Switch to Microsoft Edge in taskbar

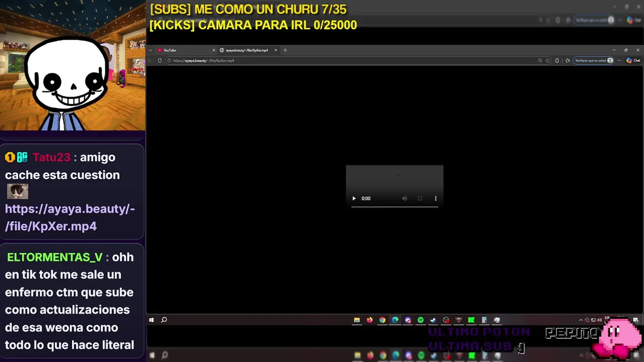pyautogui.click(x=395, y=320)
